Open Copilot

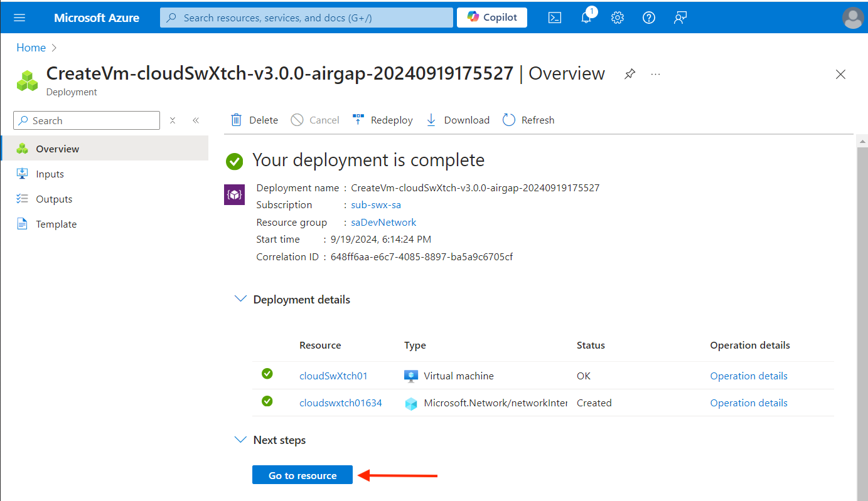pyautogui.click(x=491, y=17)
